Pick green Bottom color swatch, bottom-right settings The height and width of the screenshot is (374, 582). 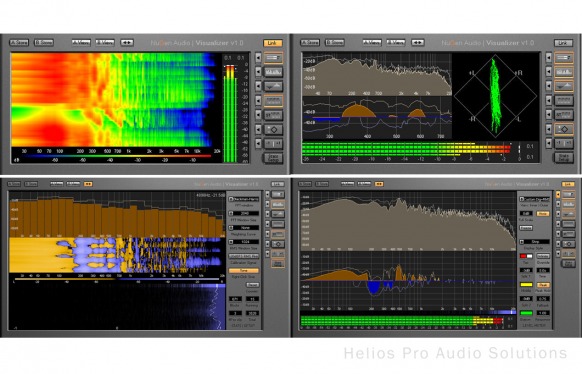[526, 313]
